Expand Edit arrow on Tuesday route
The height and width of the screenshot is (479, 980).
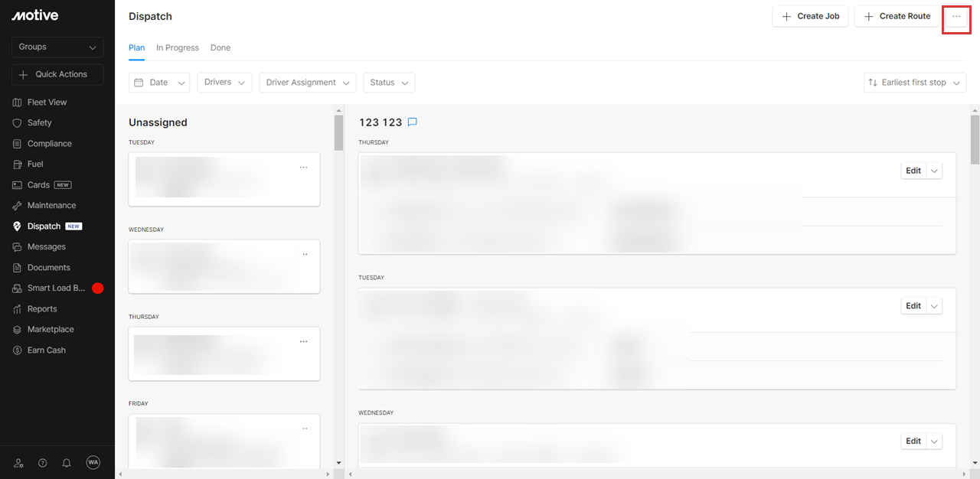[x=934, y=306]
